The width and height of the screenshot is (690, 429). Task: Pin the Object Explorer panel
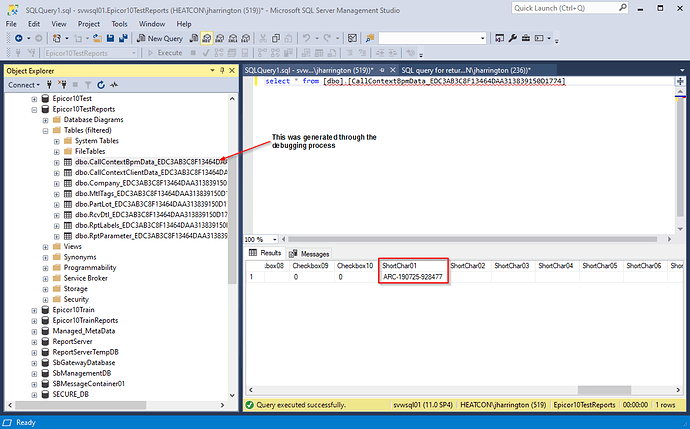[222, 70]
